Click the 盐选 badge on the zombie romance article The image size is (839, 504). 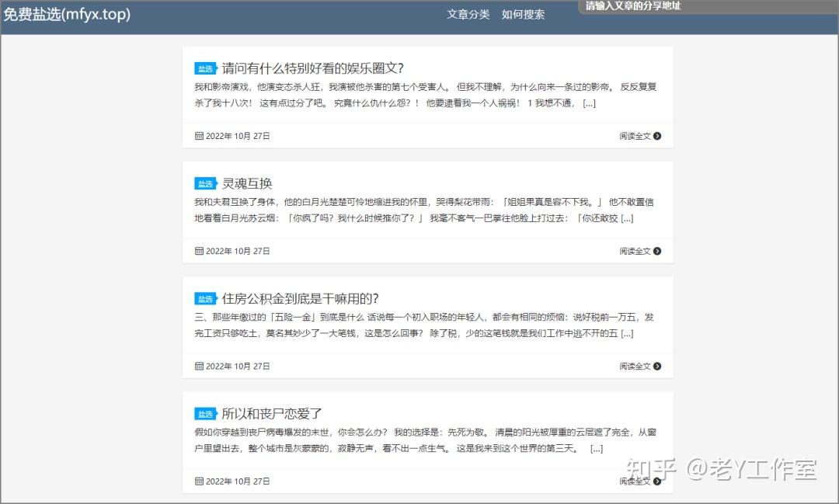coord(205,414)
